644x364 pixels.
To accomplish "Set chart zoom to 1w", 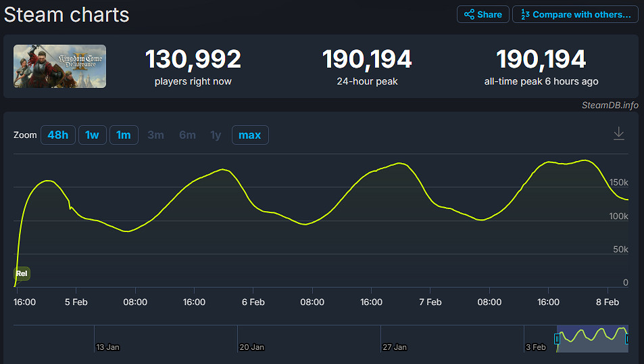I will coord(92,135).
